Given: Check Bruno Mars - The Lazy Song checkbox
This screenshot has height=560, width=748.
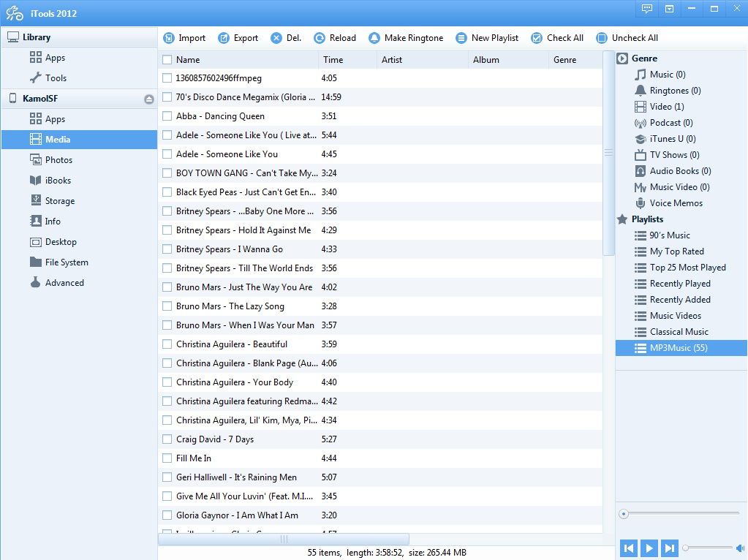Looking at the screenshot, I should tap(167, 306).
